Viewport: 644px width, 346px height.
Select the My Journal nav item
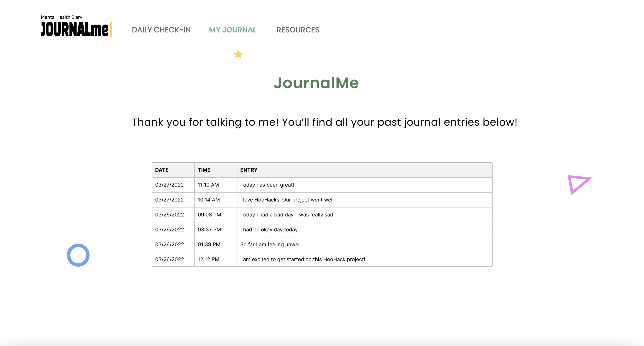click(233, 30)
